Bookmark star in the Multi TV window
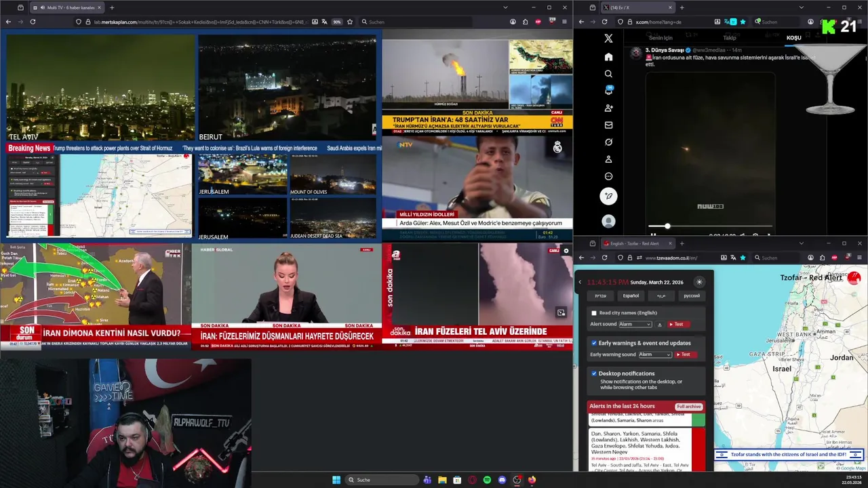Image resolution: width=868 pixels, height=488 pixels. click(x=350, y=22)
